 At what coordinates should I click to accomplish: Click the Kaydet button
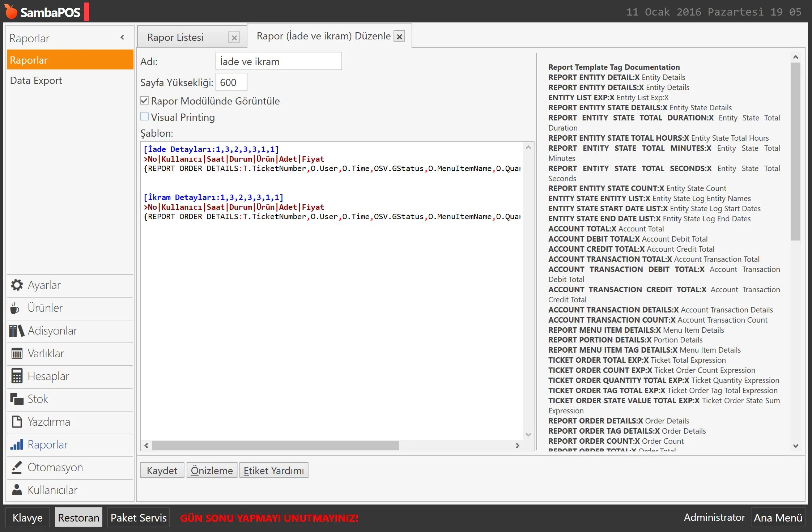(162, 470)
